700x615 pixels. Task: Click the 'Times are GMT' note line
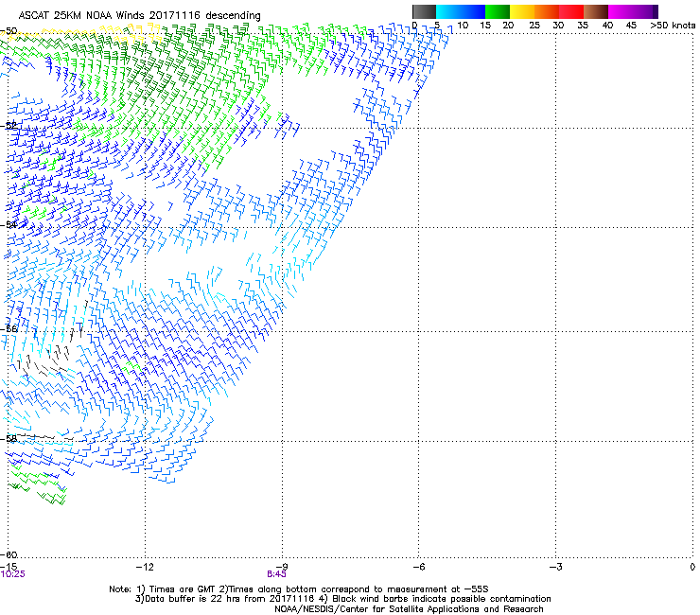(312, 589)
